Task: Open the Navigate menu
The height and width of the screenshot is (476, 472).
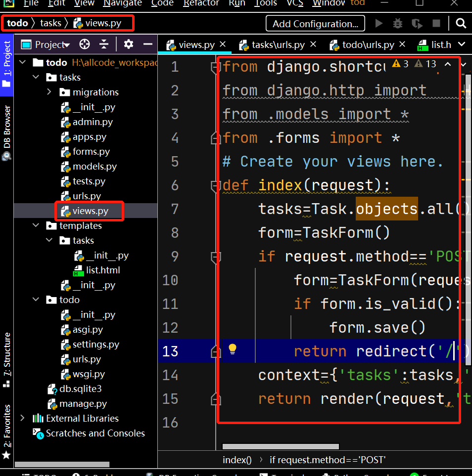Action: [x=123, y=3]
